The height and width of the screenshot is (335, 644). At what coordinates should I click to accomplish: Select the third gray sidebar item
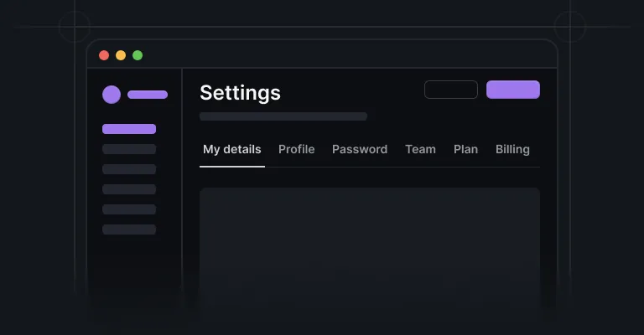(x=129, y=189)
